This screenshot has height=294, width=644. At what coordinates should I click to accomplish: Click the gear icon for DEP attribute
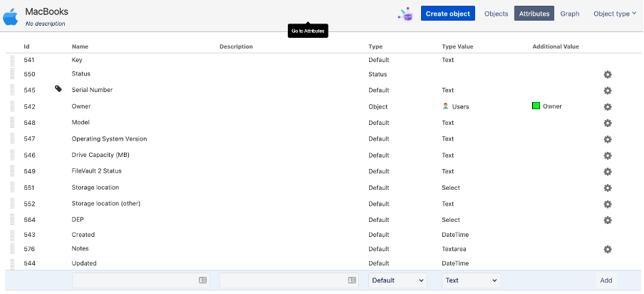coord(608,220)
